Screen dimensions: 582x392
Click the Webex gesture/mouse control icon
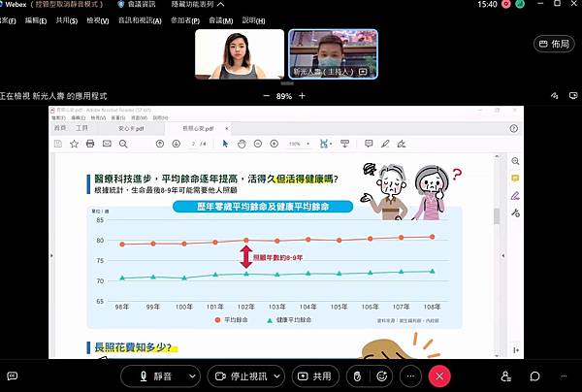tap(357, 376)
